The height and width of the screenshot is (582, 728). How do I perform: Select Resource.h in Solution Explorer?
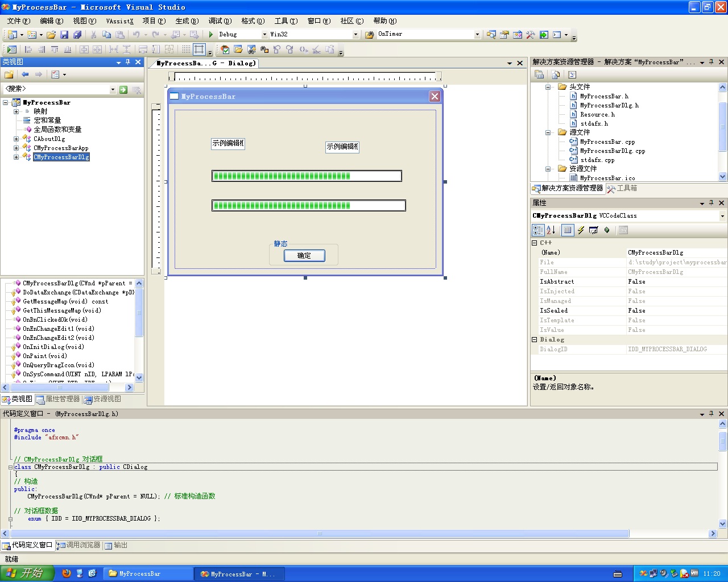pos(597,115)
